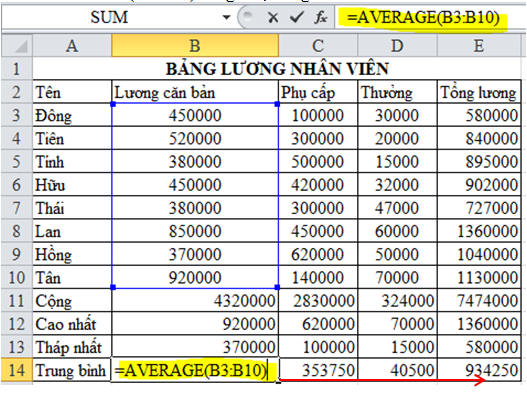Image resolution: width=527 pixels, height=393 pixels.
Task: Click Tân's bonus 70000 in row 10
Action: 397,277
